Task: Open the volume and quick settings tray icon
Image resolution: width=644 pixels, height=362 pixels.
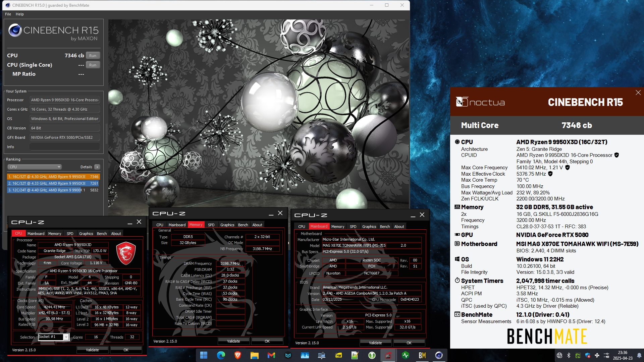Action: click(606, 355)
